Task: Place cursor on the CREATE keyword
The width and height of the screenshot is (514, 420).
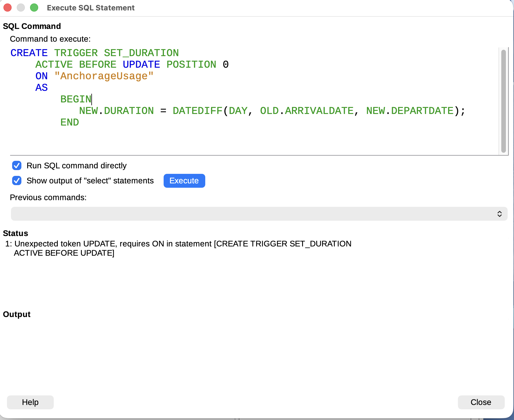Action: pos(29,53)
